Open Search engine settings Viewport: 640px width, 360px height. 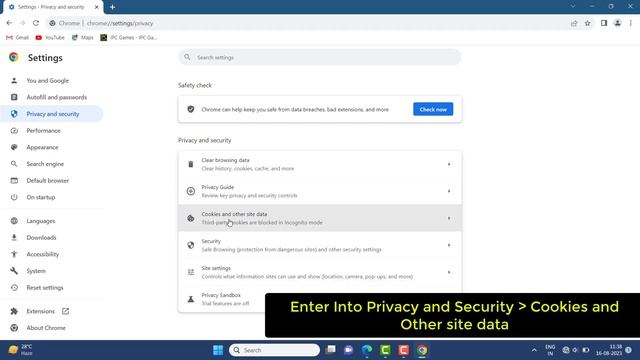click(x=45, y=164)
